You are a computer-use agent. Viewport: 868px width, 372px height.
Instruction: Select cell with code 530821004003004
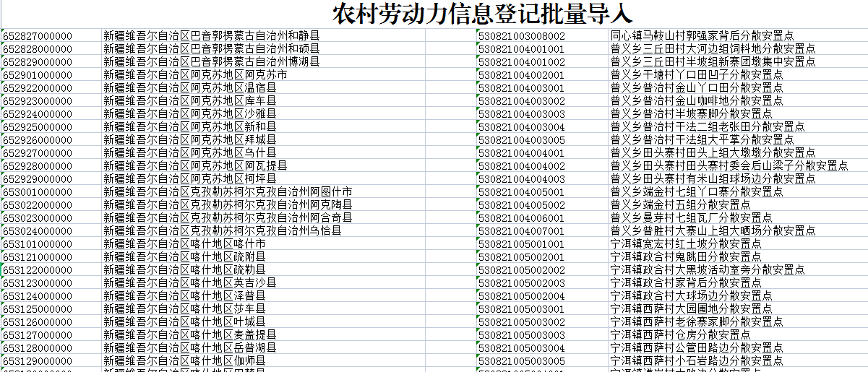pos(542,127)
